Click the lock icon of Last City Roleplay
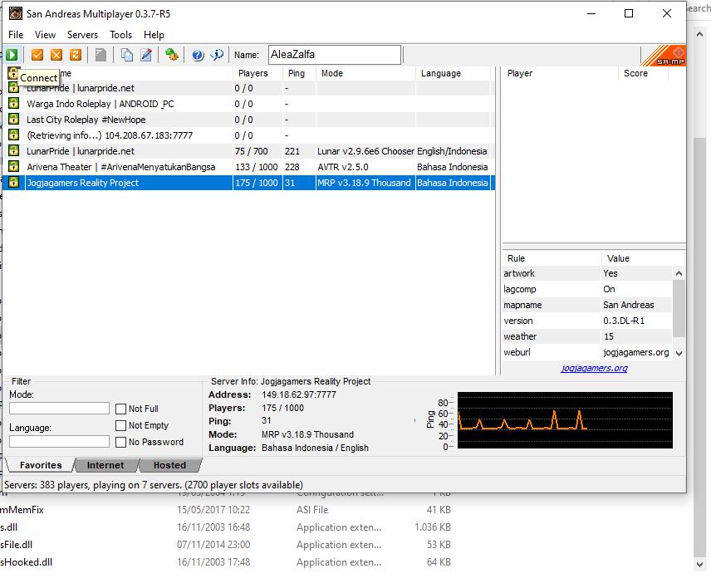Image resolution: width=711 pixels, height=588 pixels. tap(13, 120)
